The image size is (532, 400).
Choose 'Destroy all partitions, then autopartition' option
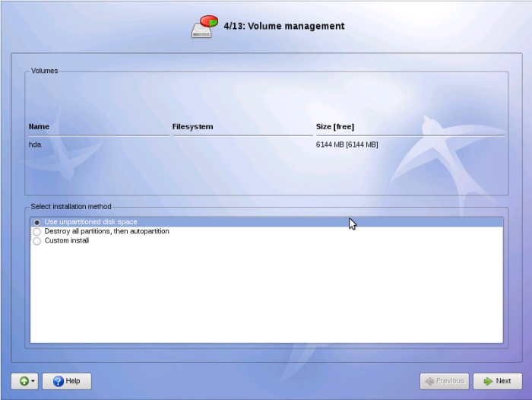tap(36, 231)
